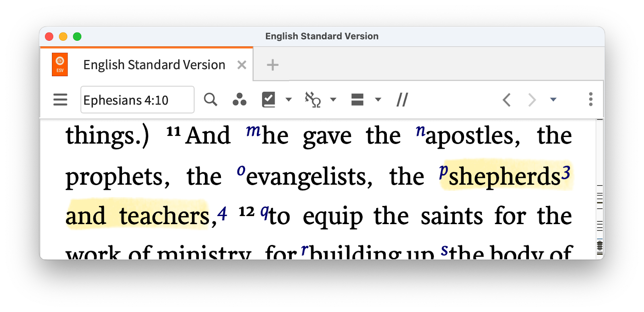The height and width of the screenshot is (312, 644).
Task: Open cross-reference p before 'shepherds'
Action: coord(444,172)
